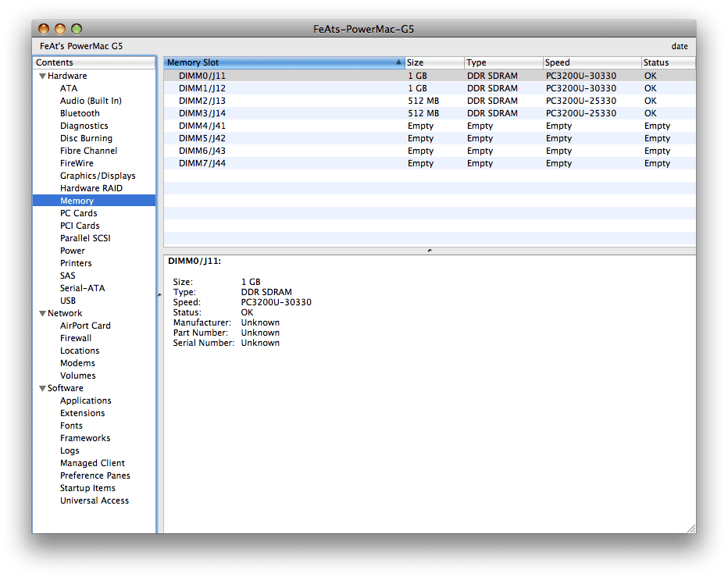The height and width of the screenshot is (577, 728).
Task: Open Frameworks software info
Action: click(x=85, y=438)
